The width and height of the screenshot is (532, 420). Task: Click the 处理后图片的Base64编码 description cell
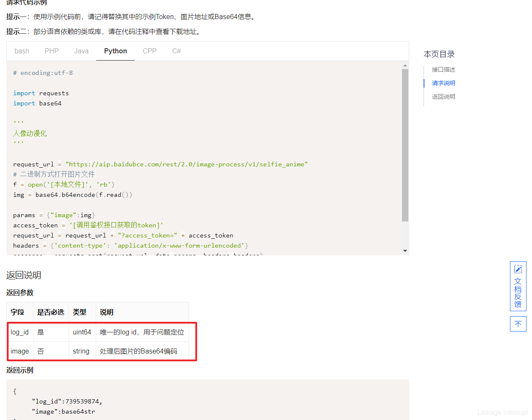142,351
